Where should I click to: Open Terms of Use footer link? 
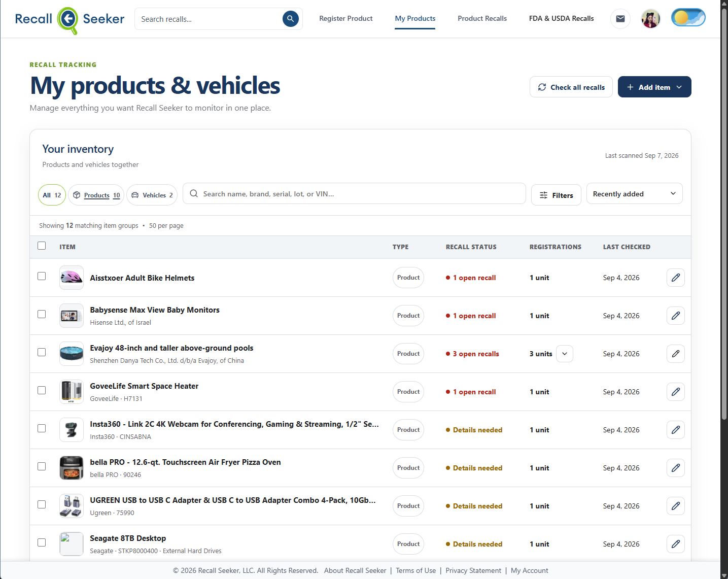416,570
